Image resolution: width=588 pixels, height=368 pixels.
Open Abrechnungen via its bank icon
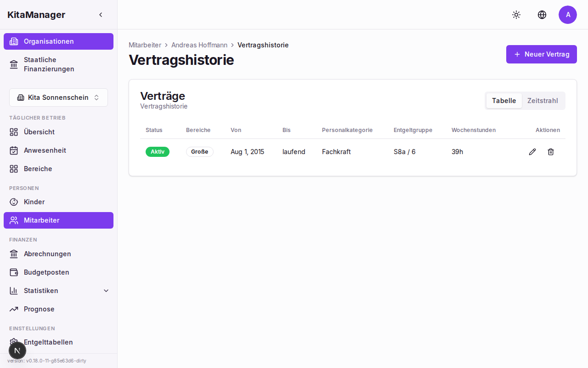coord(14,254)
